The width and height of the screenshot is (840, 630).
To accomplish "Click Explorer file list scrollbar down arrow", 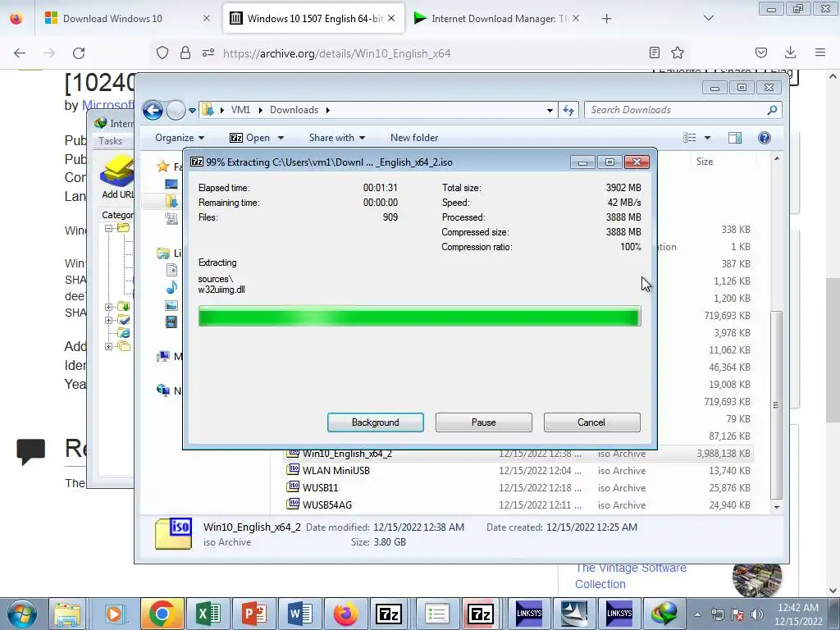I will (777, 507).
